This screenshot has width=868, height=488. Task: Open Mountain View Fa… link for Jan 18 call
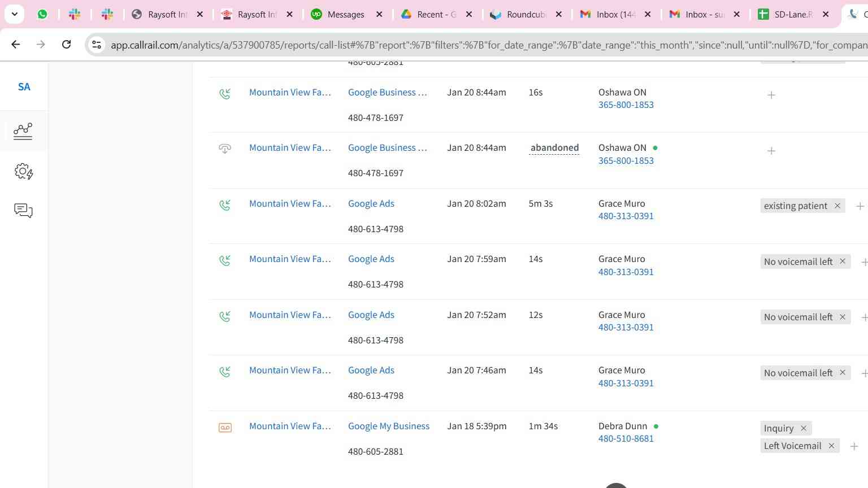click(x=290, y=426)
